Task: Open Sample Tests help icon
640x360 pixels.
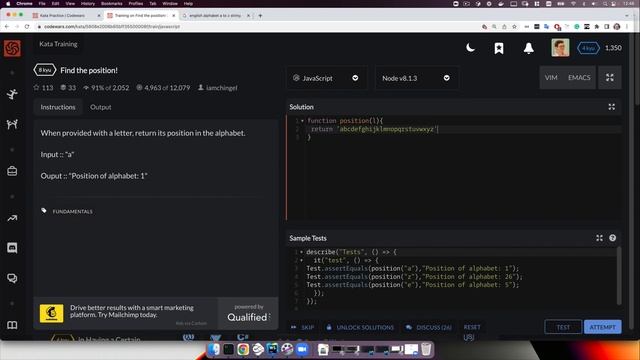Action: tap(612, 238)
